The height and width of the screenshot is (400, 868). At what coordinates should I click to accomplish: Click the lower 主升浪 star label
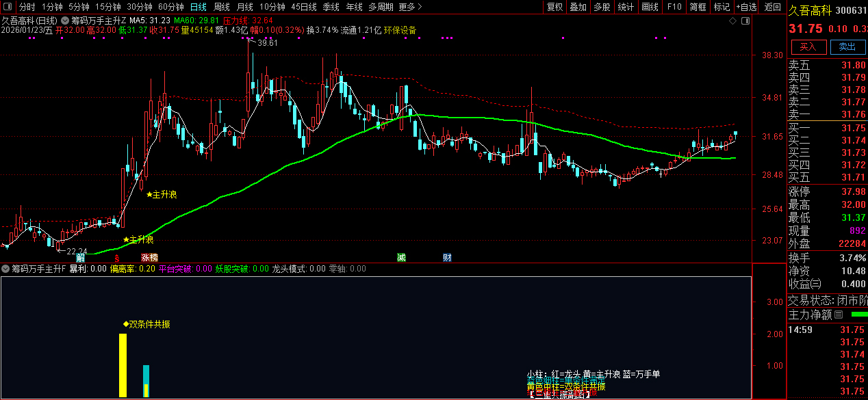pos(138,239)
